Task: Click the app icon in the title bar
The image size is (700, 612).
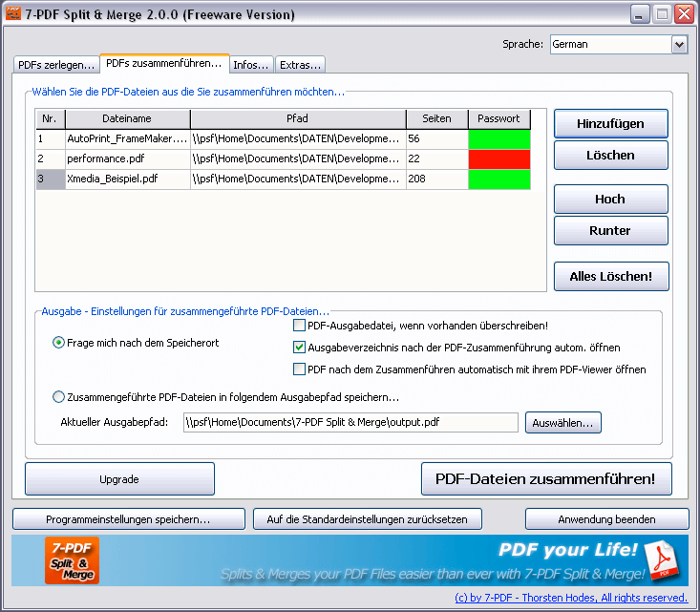Action: pyautogui.click(x=13, y=14)
